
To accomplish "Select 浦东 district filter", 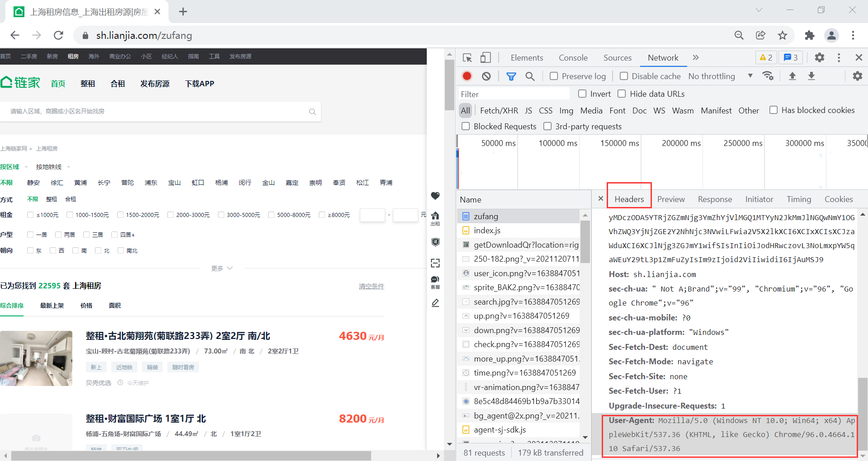I will click(151, 183).
